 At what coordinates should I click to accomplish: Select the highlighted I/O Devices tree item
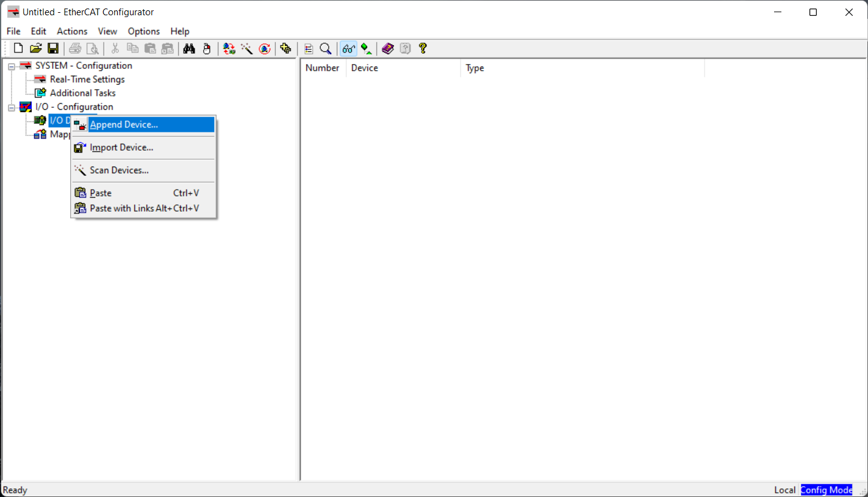click(x=60, y=120)
